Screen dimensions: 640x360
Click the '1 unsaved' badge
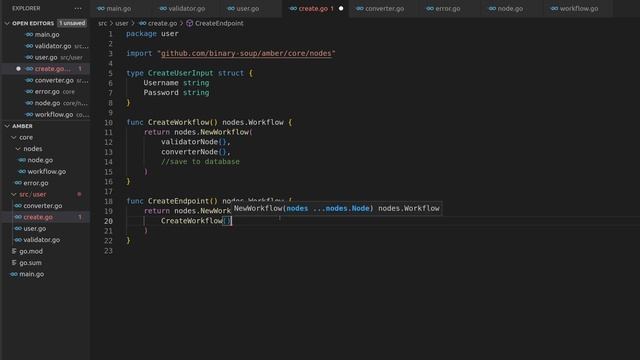pos(72,23)
